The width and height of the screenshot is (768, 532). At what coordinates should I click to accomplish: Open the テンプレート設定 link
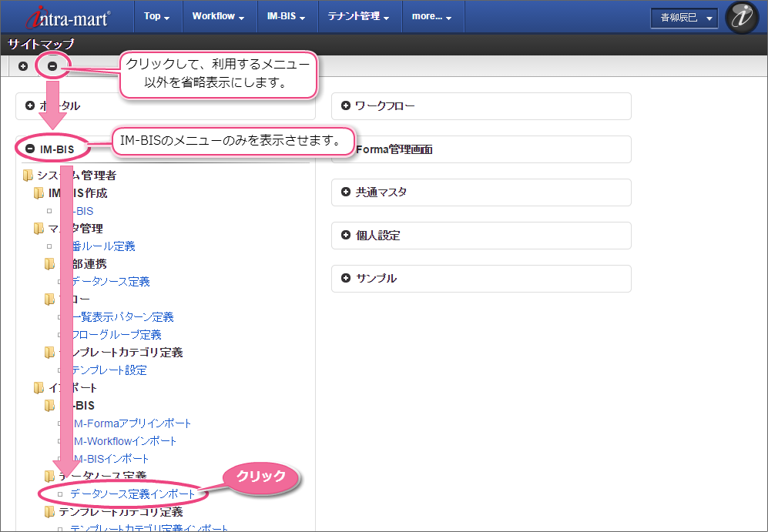109,370
